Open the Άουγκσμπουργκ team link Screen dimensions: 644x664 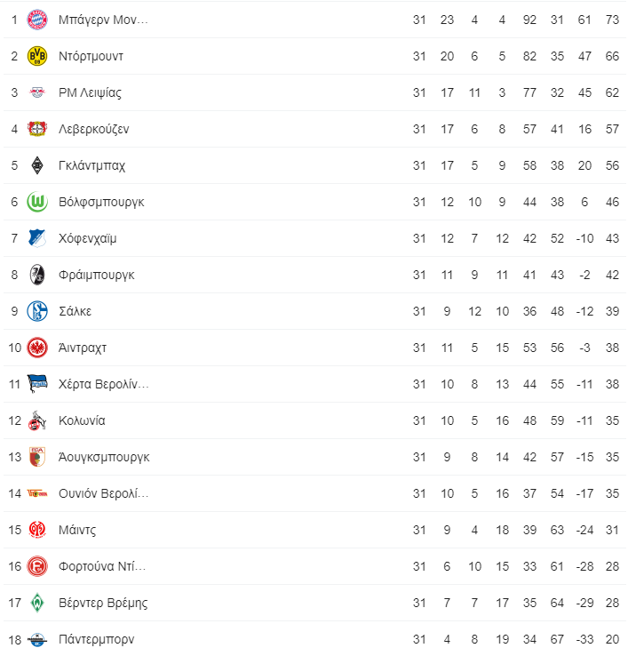(x=104, y=457)
